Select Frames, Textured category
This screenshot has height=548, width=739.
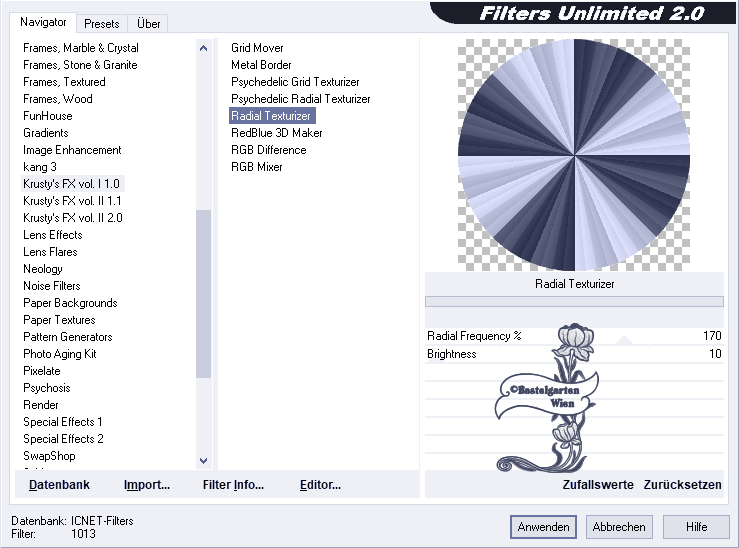(64, 82)
